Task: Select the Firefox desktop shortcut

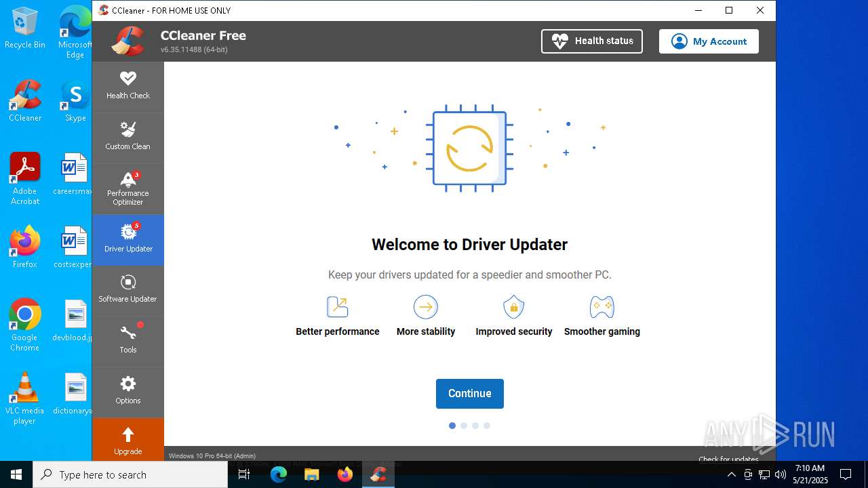Action: coord(25,247)
